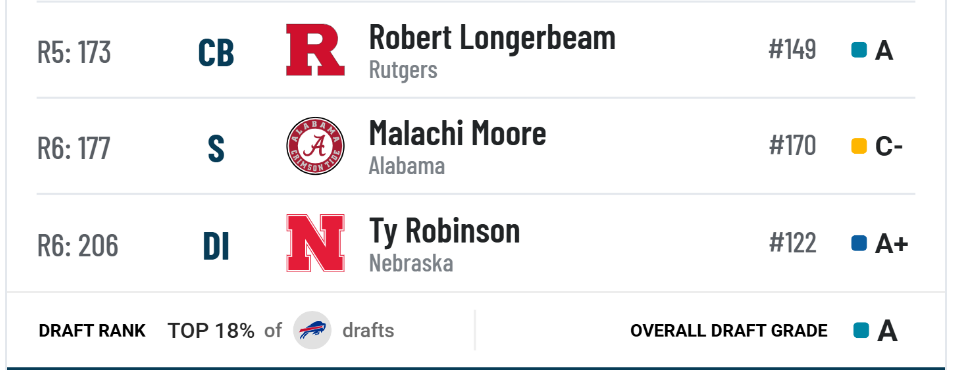Screen dimensions: 955x370
Task: Click the overall draft grade teal swatch
Action: pos(861,330)
